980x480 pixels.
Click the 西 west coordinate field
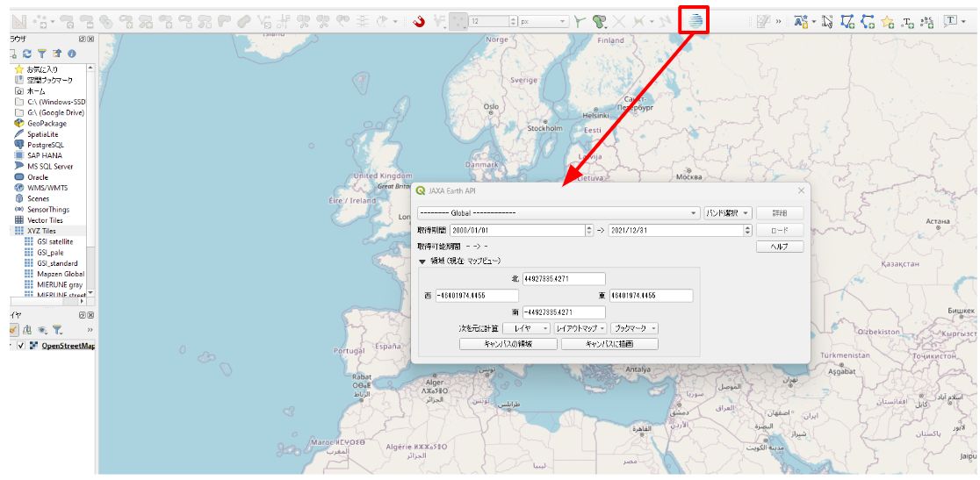click(x=477, y=296)
